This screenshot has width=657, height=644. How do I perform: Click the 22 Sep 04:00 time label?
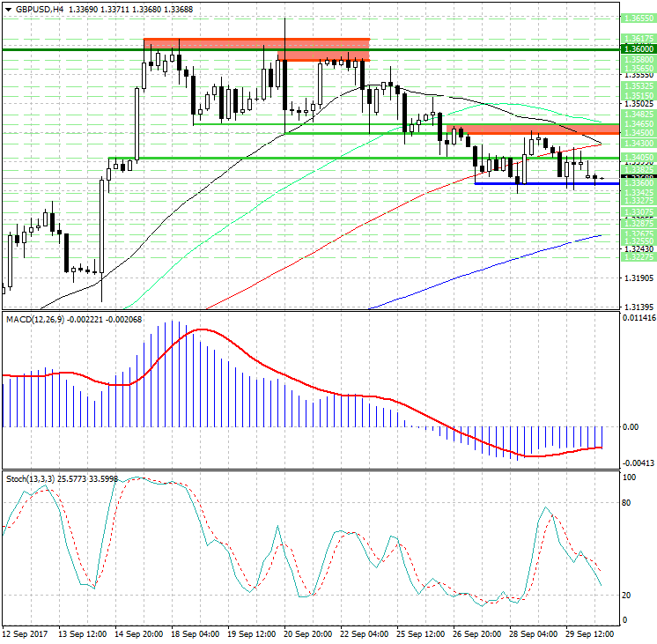[364, 634]
